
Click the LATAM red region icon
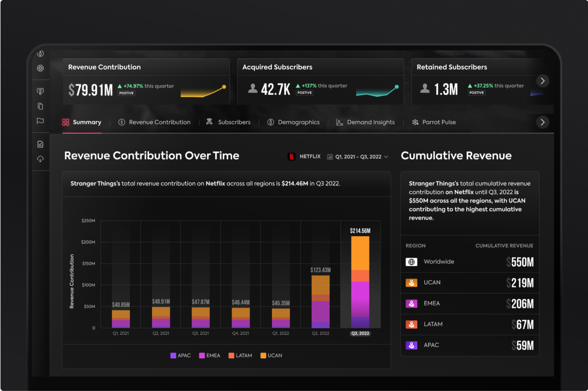click(411, 324)
